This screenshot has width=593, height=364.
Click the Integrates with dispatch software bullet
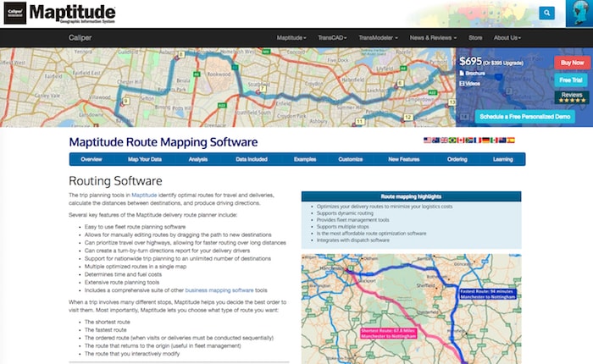353,240
